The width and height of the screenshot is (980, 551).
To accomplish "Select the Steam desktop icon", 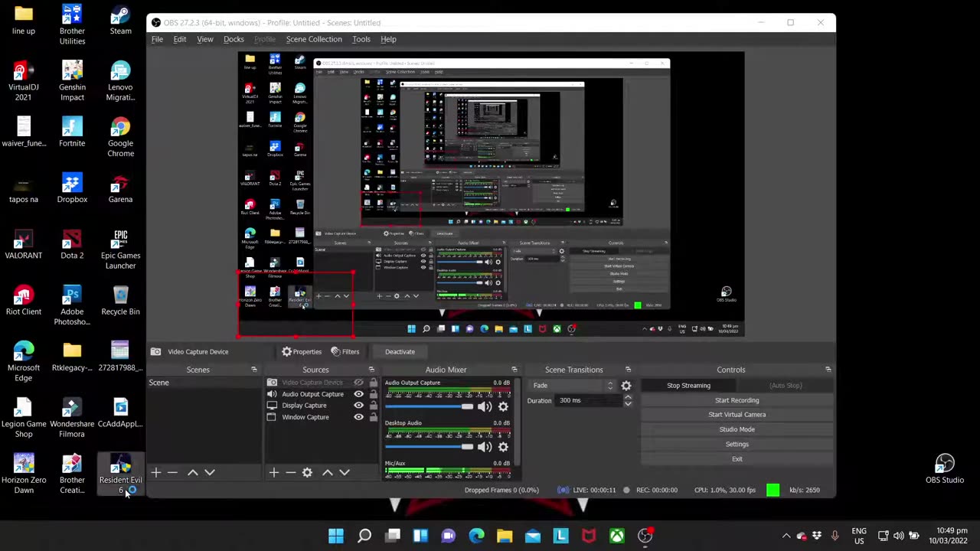I will (120, 21).
